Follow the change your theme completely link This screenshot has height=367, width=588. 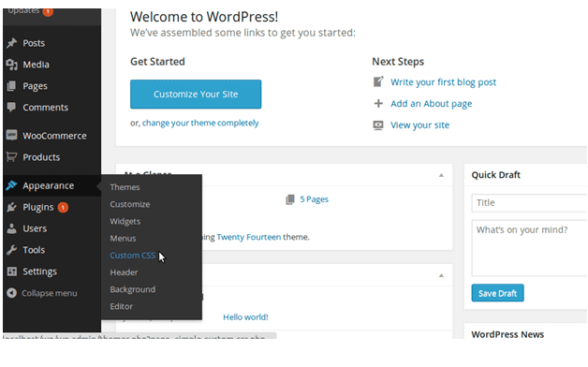tap(200, 123)
